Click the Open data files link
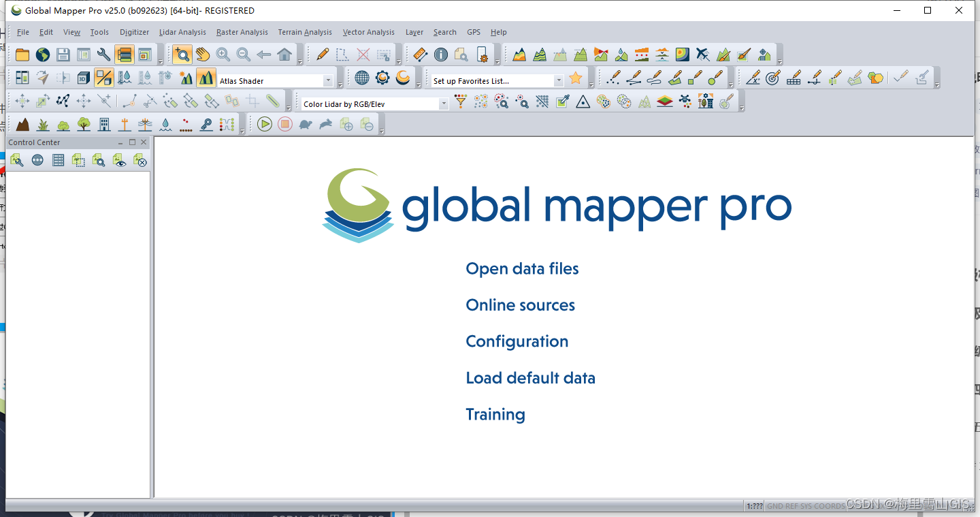This screenshot has height=517, width=980. coord(522,269)
